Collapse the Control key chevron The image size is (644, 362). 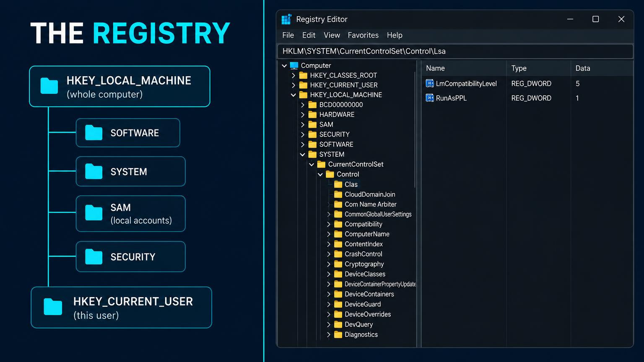[x=320, y=174]
